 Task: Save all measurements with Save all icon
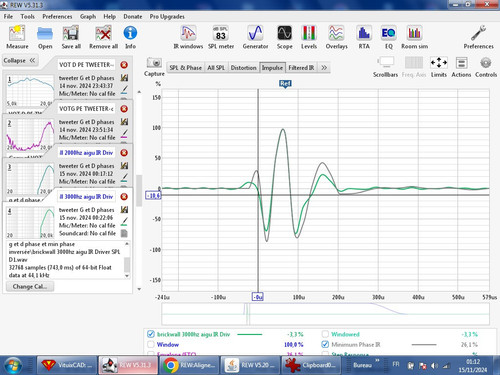[x=71, y=37]
